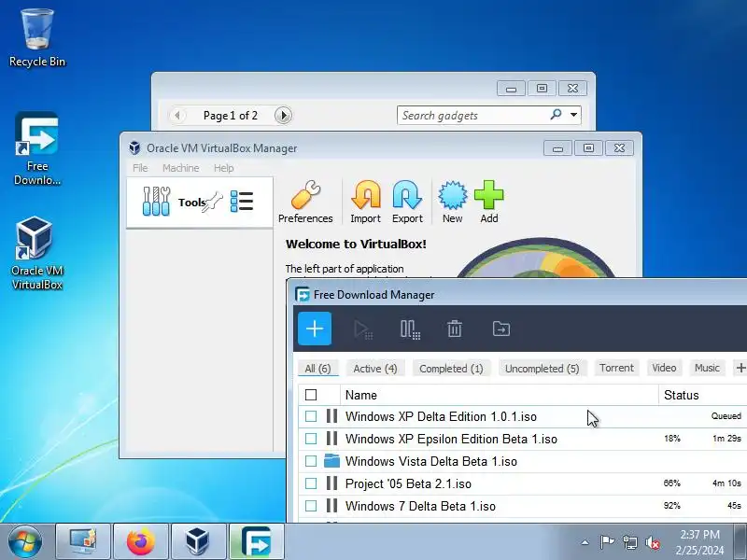
Task: Filter by Uncompleted (5) downloads
Action: point(543,369)
